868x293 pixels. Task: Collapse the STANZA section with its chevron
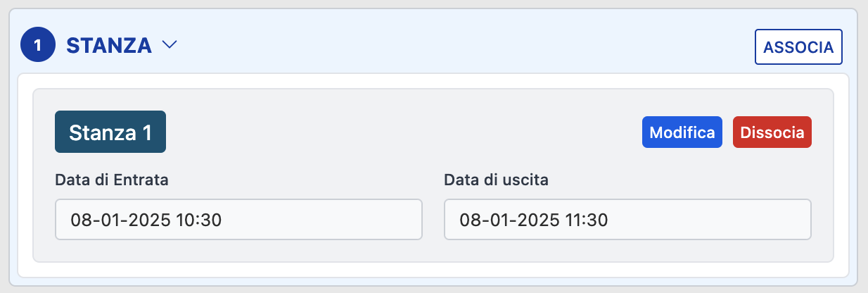[x=169, y=46]
